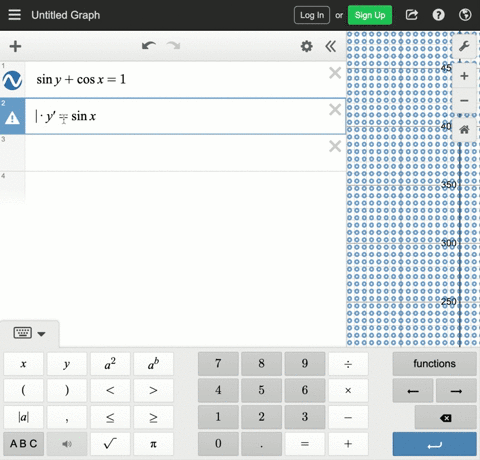Screen dimensions: 480x460
Task: Reset graph to default home view
Action: coord(464,129)
